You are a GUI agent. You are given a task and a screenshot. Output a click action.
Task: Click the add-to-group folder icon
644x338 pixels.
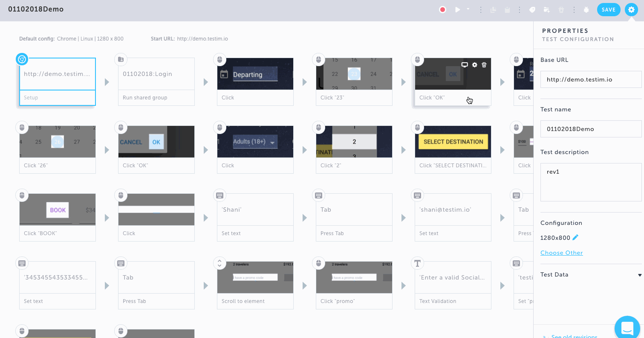click(x=546, y=9)
